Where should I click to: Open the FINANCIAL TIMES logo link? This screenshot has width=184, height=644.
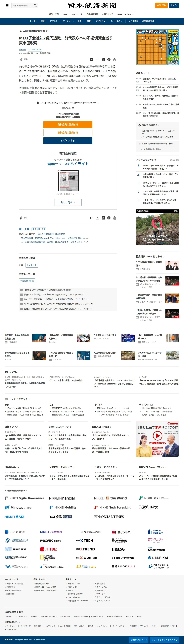[109, 516]
